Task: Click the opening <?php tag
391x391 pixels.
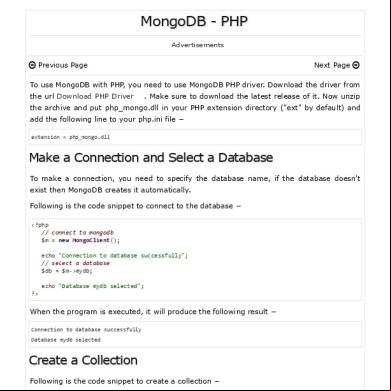Action: pyautogui.click(x=40, y=225)
